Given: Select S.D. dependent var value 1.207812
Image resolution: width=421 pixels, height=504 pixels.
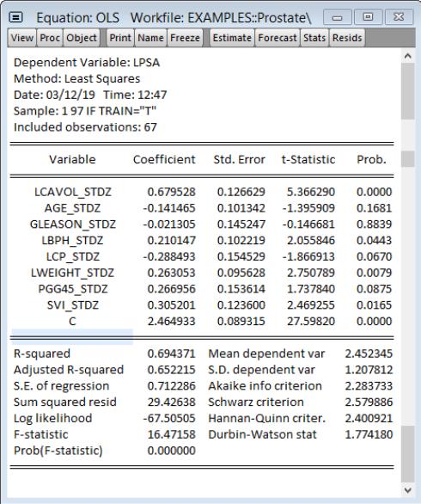Looking at the screenshot, I should click(x=369, y=370).
